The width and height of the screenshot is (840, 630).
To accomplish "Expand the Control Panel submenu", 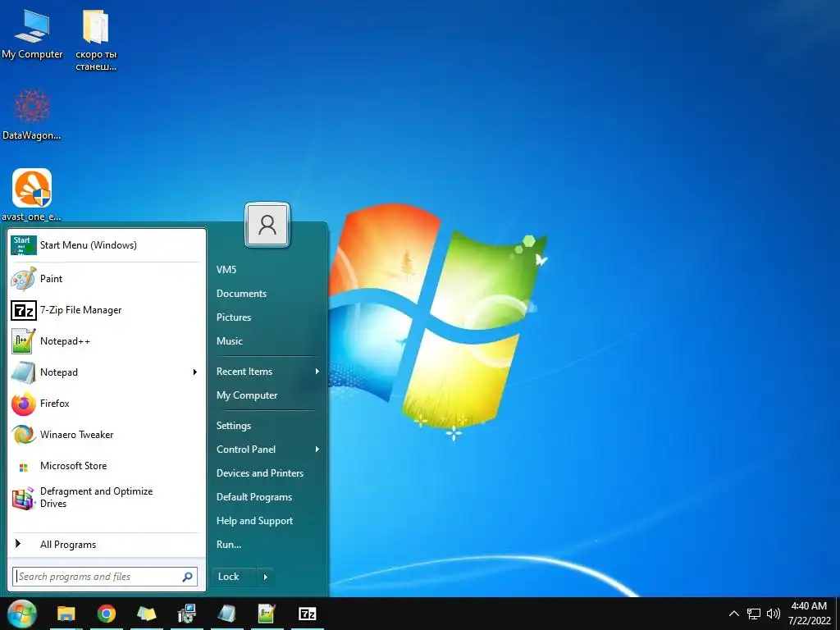I will coord(268,450).
